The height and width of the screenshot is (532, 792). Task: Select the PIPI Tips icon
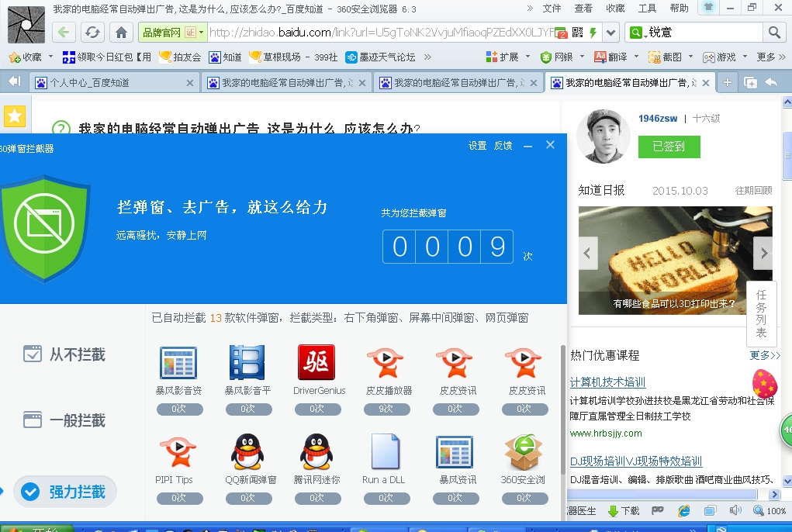coord(178,451)
